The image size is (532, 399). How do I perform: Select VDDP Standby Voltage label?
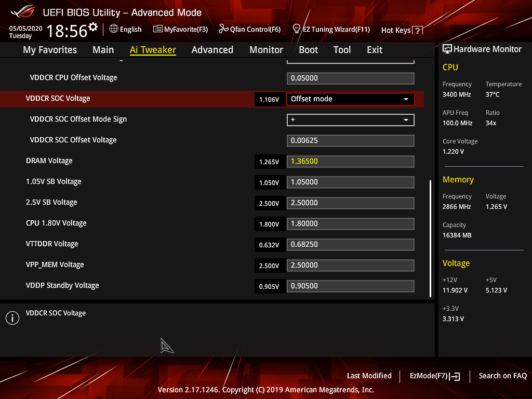click(62, 285)
